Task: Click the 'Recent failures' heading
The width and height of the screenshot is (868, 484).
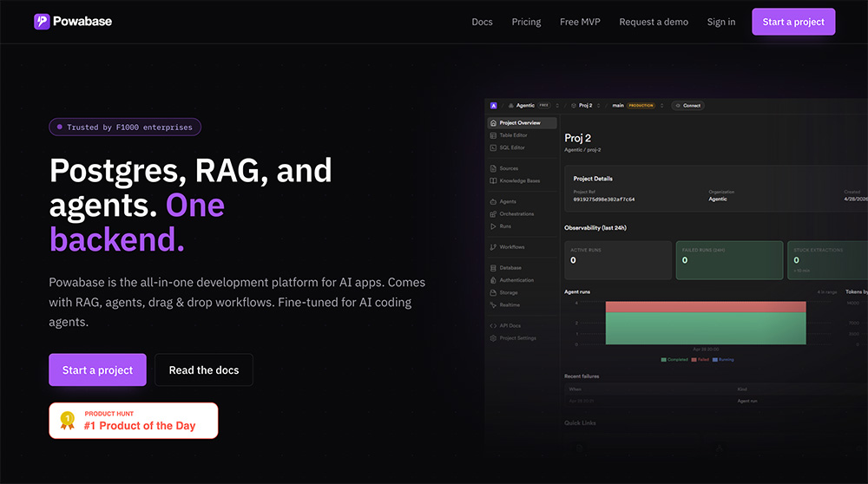Action: [582, 376]
